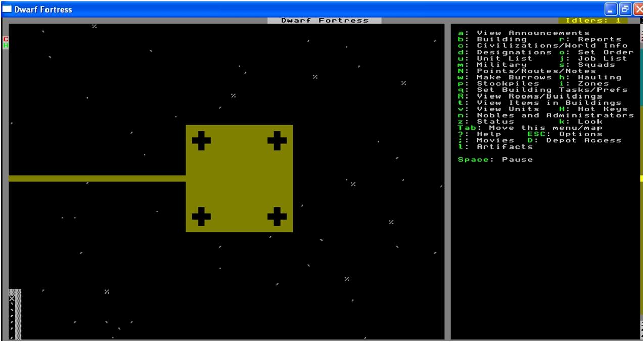Select Make Burrows

[x=505, y=77]
